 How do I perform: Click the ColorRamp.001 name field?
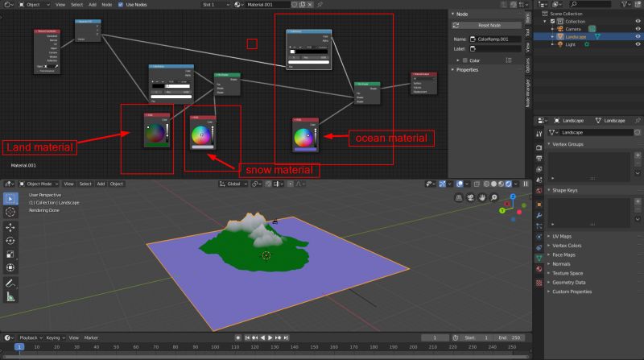click(x=495, y=39)
